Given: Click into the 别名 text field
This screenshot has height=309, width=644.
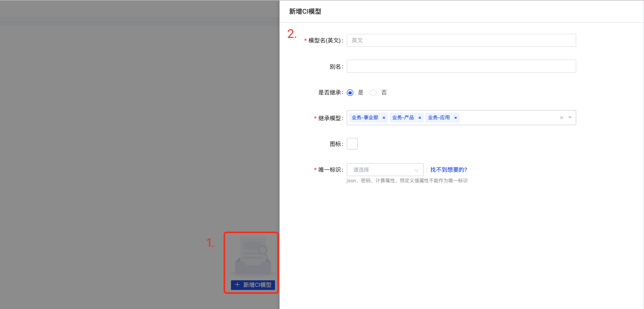Looking at the screenshot, I should click(x=461, y=66).
